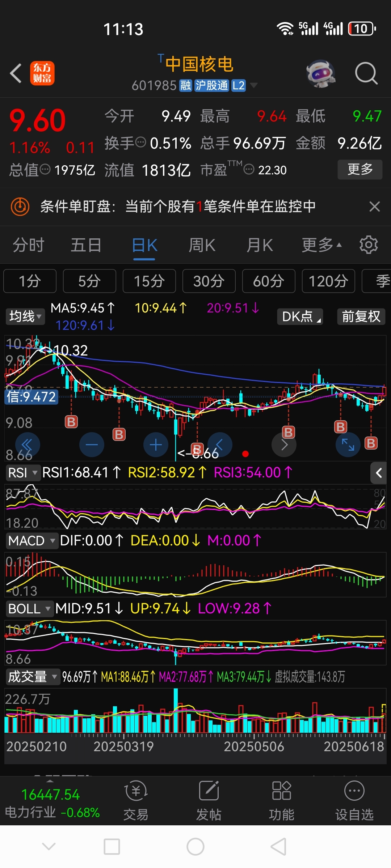This screenshot has height=868, width=391.
Task: Open 电力行业 index ticker at bottom
Action: click(x=52, y=803)
